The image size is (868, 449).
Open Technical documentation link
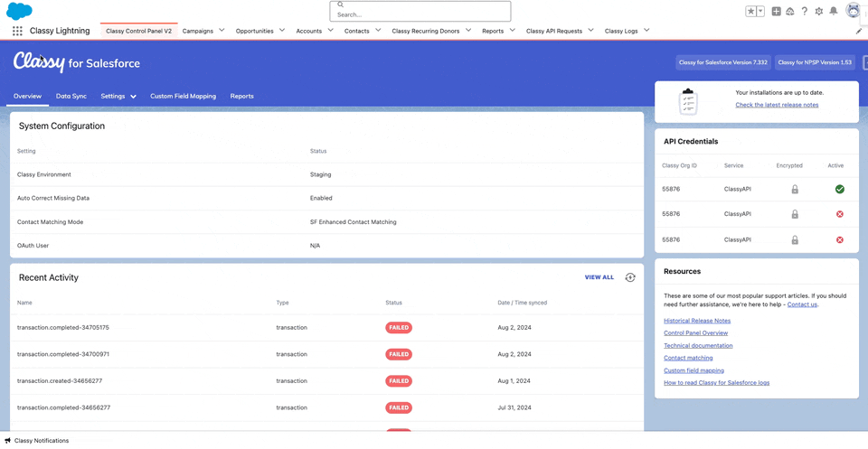point(698,346)
